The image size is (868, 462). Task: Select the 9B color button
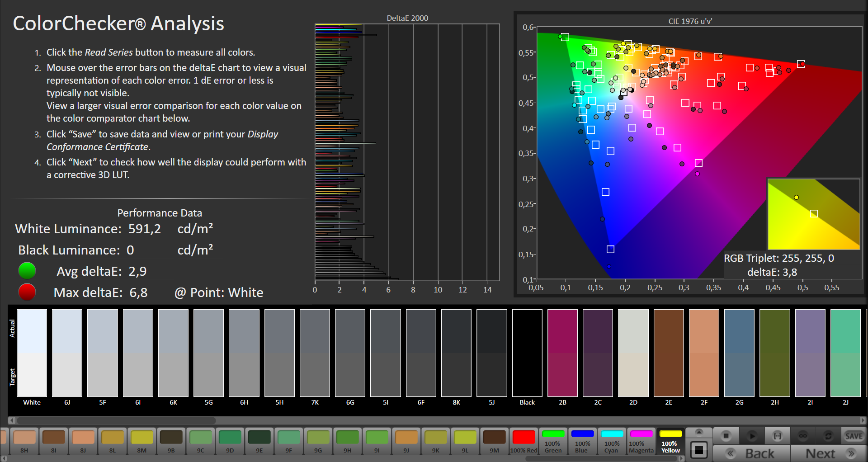171,441
